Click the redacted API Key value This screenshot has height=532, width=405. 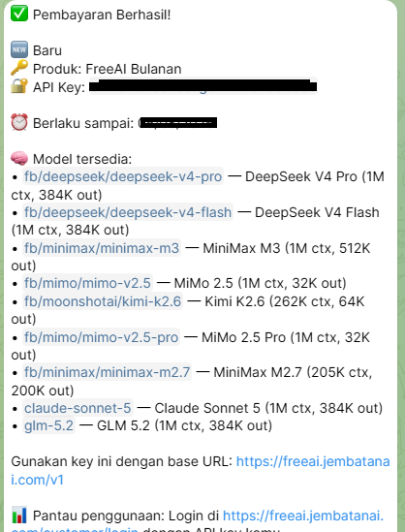[x=202, y=86]
